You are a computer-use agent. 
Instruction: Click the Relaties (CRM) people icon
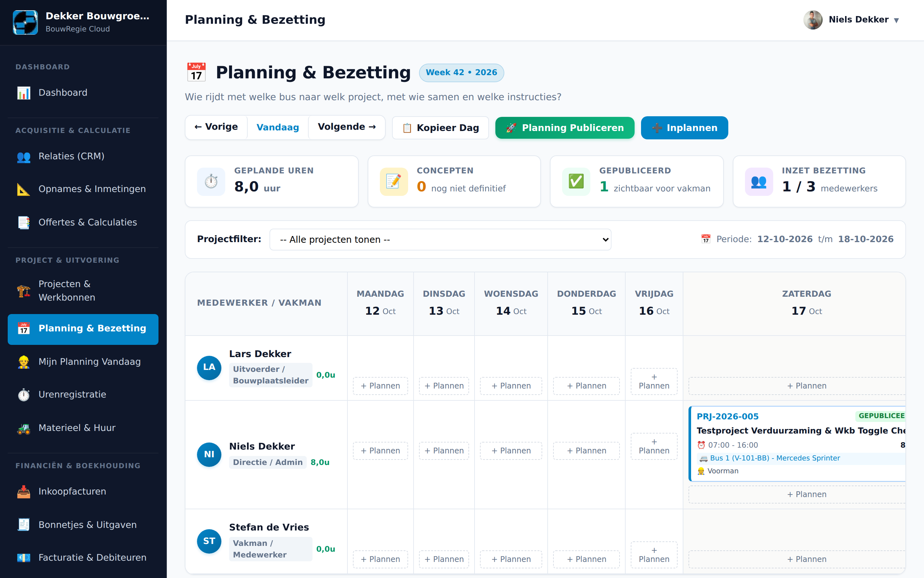pyautogui.click(x=24, y=156)
